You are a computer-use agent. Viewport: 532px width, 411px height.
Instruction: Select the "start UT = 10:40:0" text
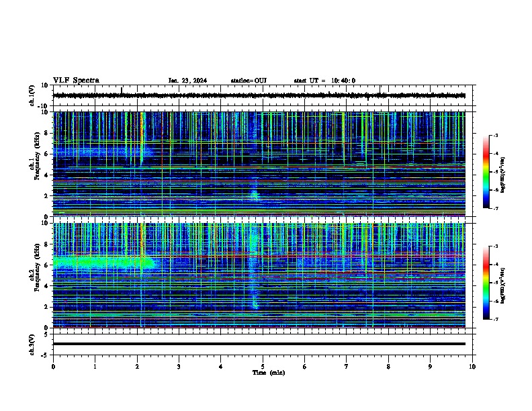tap(324, 81)
